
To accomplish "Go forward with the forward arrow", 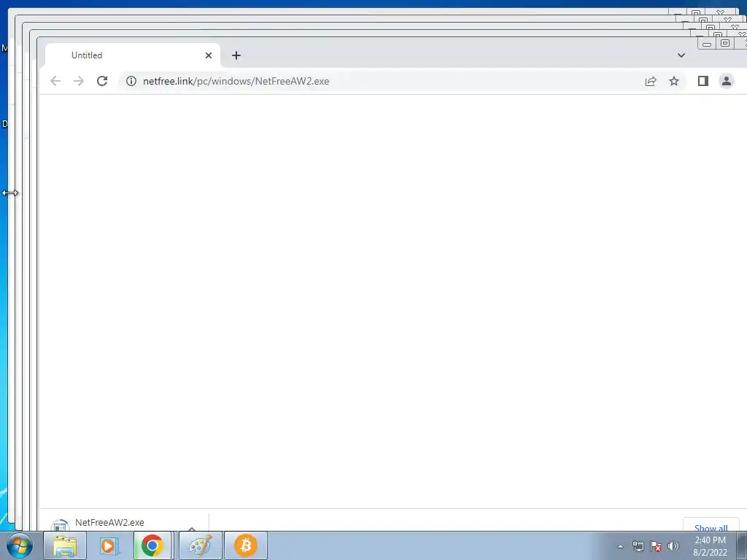I will (x=79, y=81).
